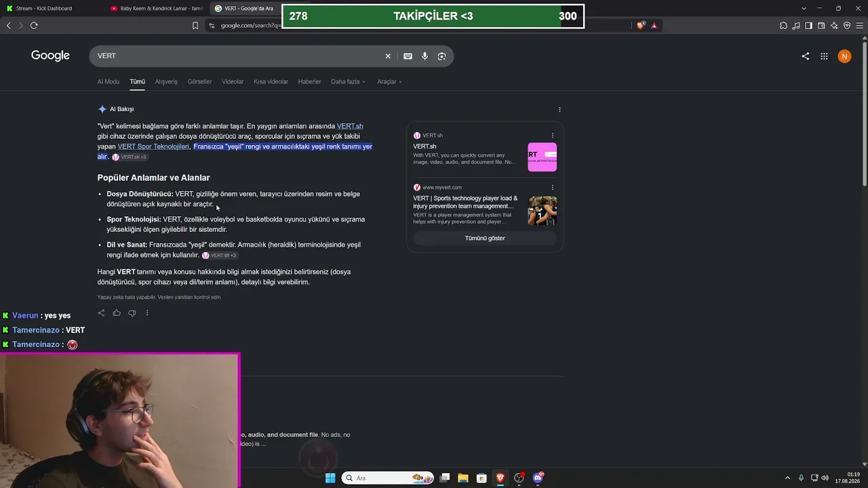The width and height of the screenshot is (868, 488).
Task: Open Discord from the taskbar
Action: coord(538,478)
